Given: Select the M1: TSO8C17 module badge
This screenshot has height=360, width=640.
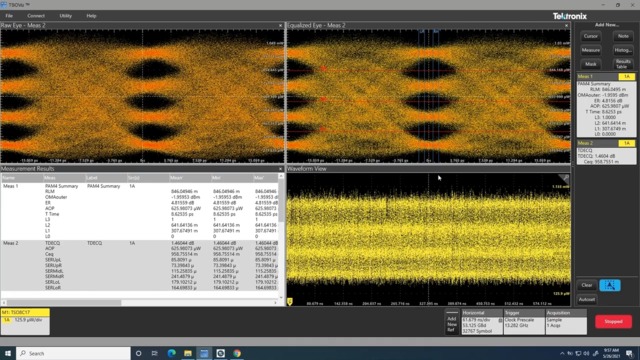Looking at the screenshot, I should pos(25,322).
